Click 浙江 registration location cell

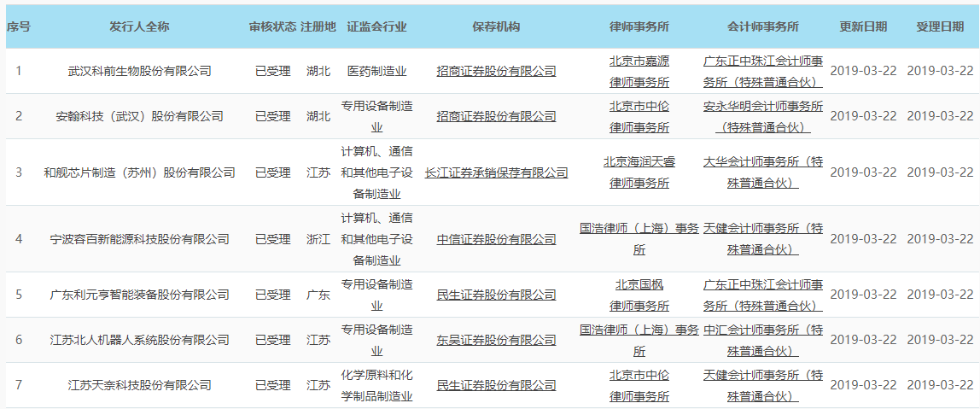[318, 239]
